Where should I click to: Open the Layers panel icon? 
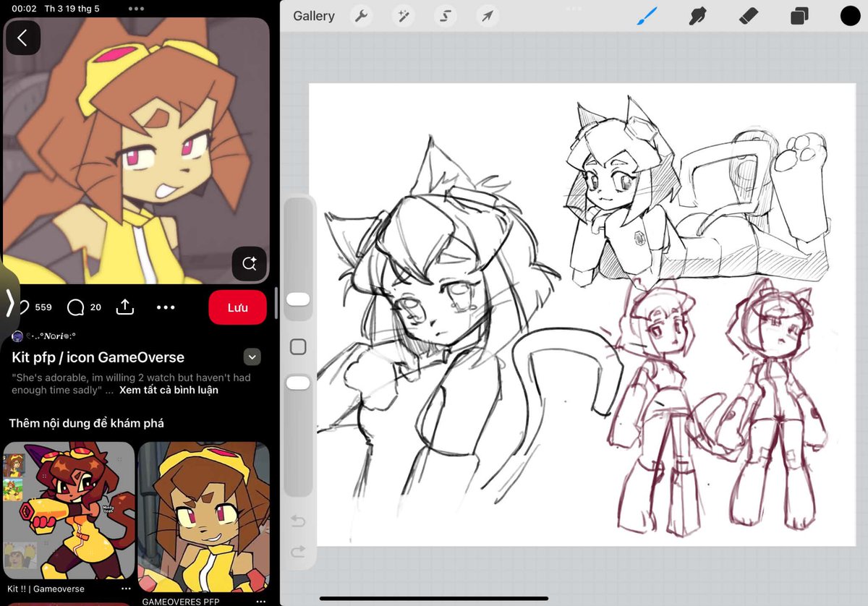(x=799, y=16)
